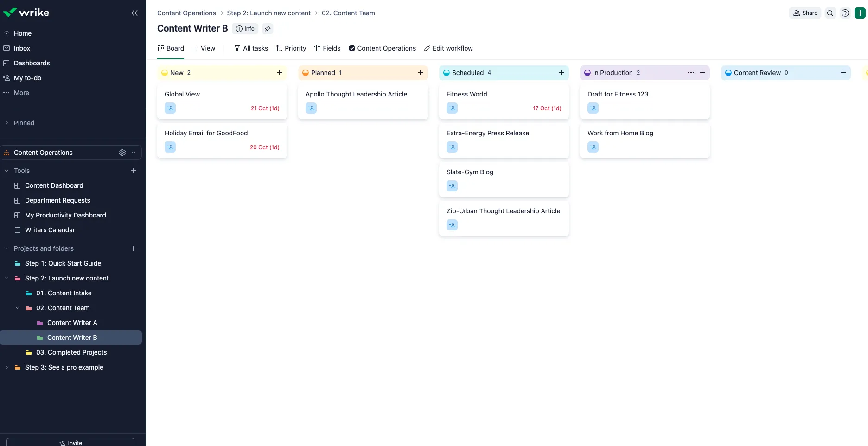Go to Home in sidebar
This screenshot has width=868, height=446.
coord(23,33)
